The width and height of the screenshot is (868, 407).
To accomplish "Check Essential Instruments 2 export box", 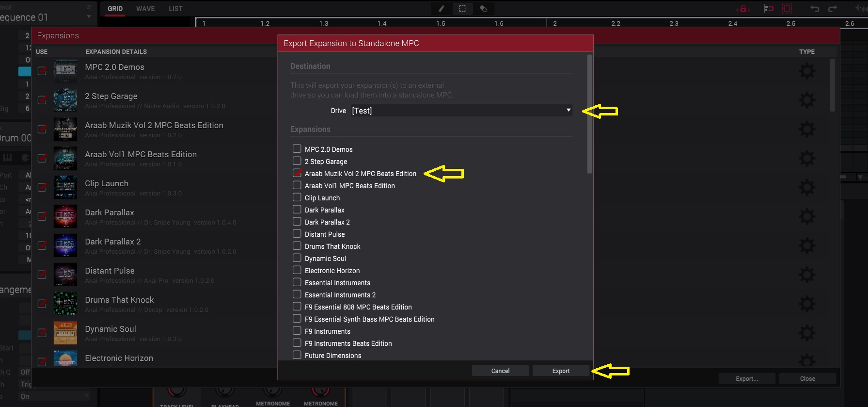I will [297, 294].
